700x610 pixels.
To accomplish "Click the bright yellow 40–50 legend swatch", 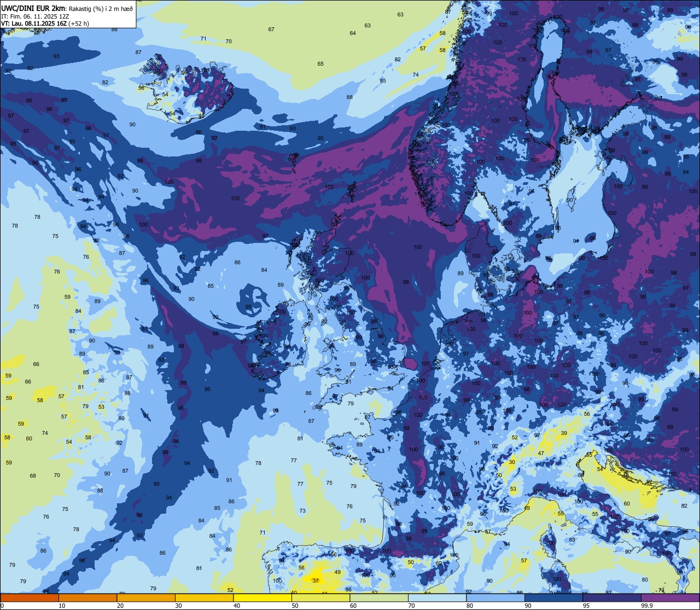I will (262, 597).
